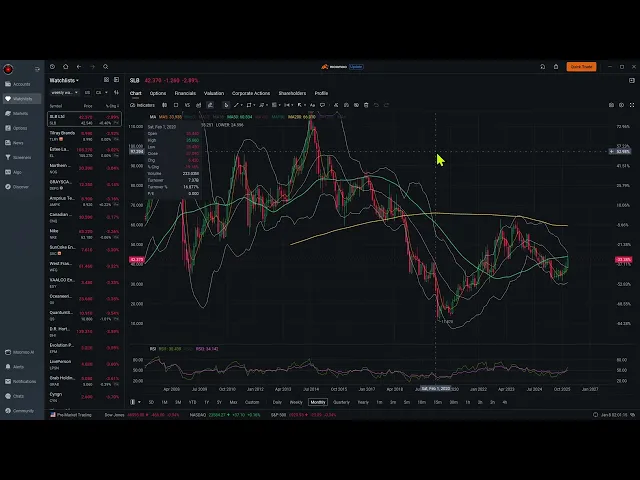Click the RSI indicator label
The image size is (640, 480).
153,349
